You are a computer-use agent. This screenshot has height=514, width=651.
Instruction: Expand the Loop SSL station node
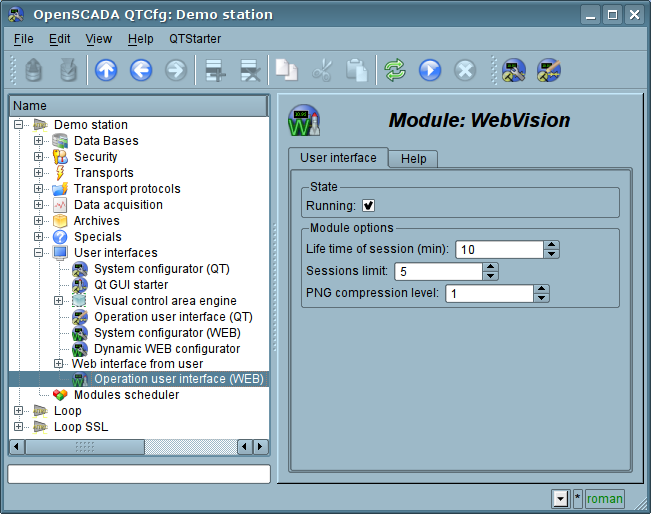[x=18, y=426]
